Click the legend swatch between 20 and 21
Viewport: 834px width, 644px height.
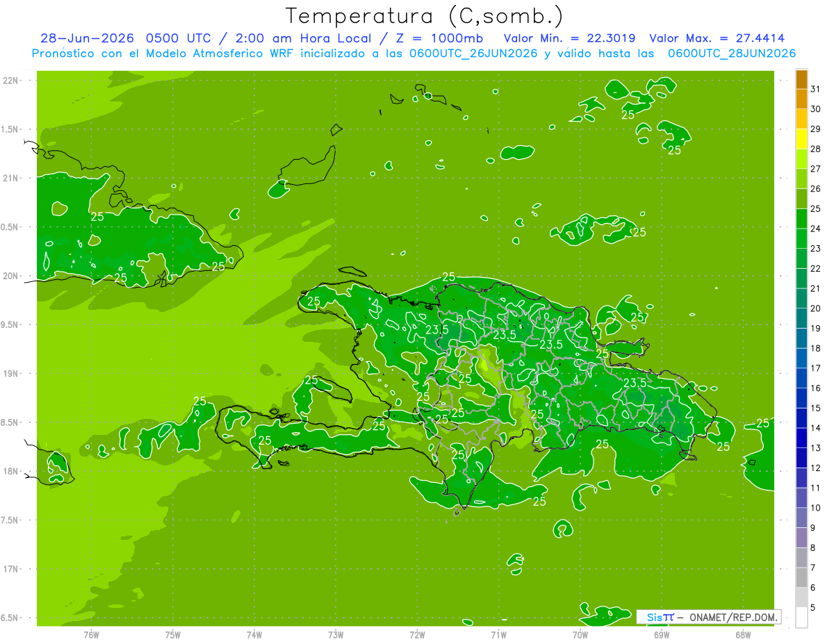801,298
